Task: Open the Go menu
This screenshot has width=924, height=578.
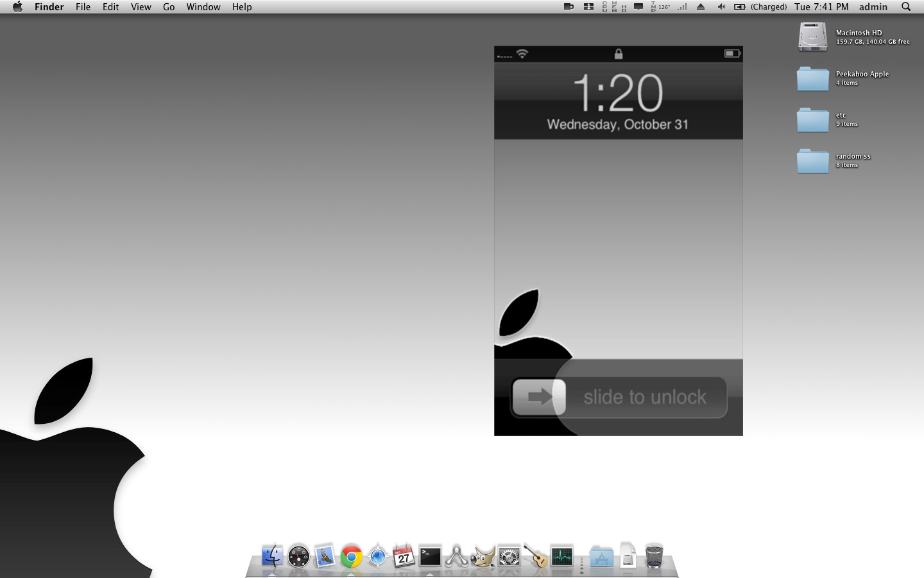Action: click(169, 7)
